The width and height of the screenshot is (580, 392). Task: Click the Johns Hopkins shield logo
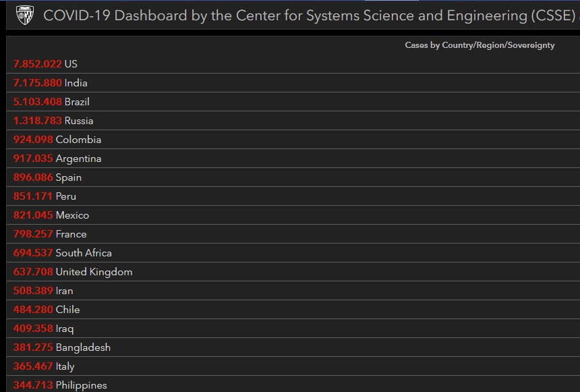pos(24,16)
